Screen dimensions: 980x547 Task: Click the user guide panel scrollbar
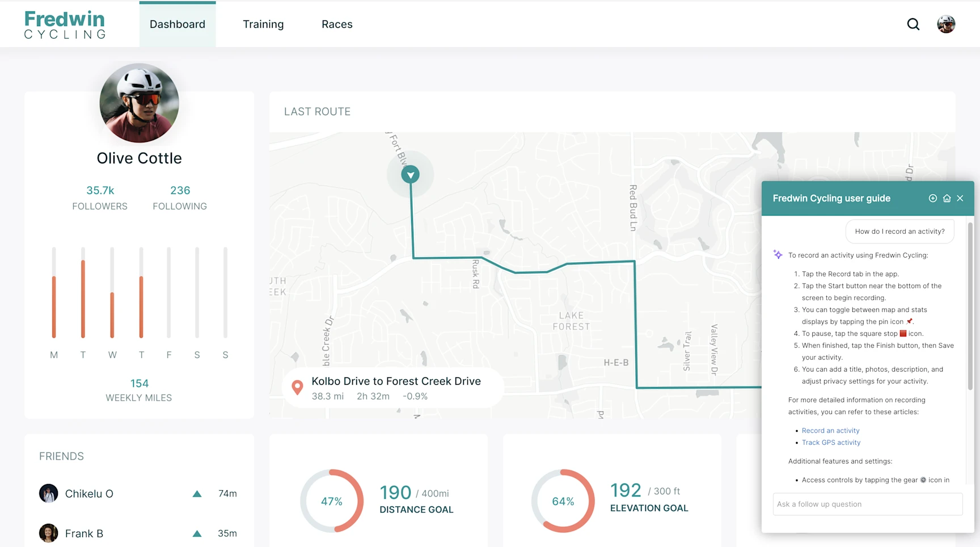tap(970, 306)
